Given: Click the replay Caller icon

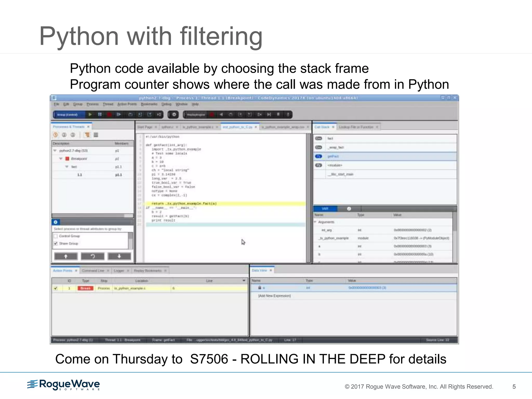Looking at the screenshot, I should click(x=250, y=115).
